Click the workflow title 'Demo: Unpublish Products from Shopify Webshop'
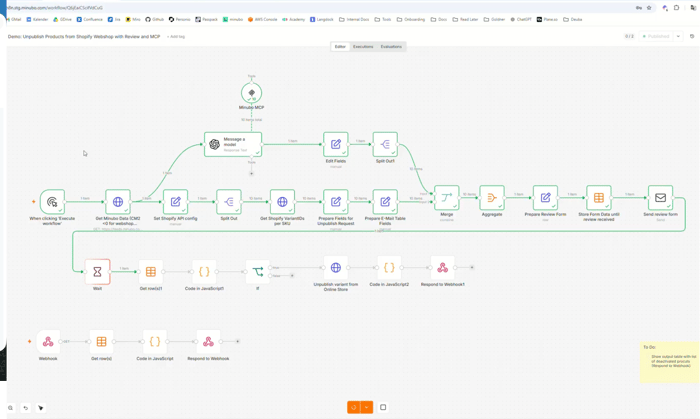700x419 pixels. [84, 37]
